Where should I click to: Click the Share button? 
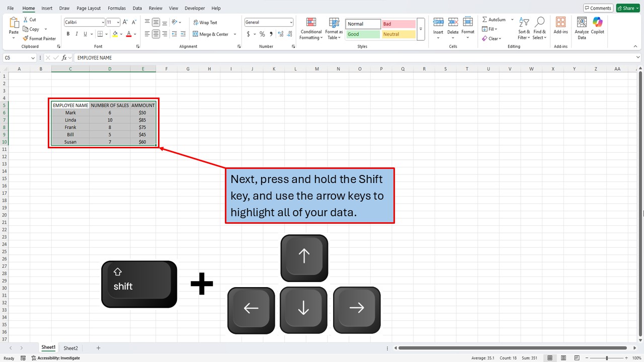(x=627, y=8)
